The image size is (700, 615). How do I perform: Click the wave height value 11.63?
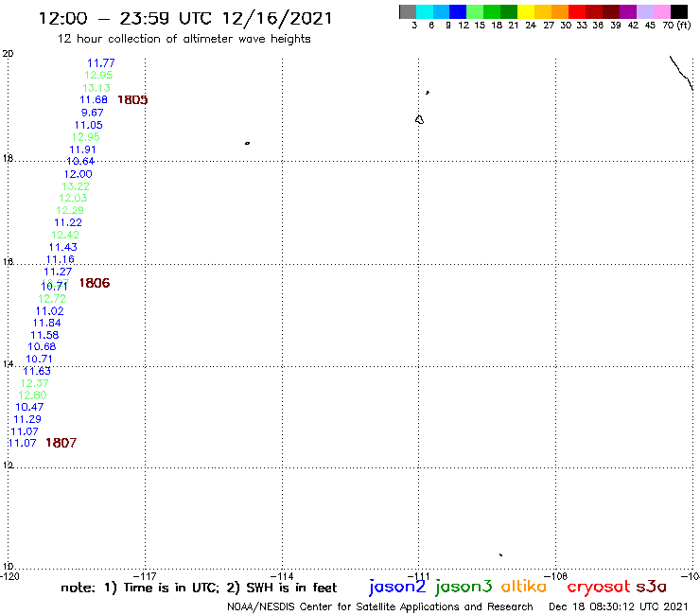[37, 371]
